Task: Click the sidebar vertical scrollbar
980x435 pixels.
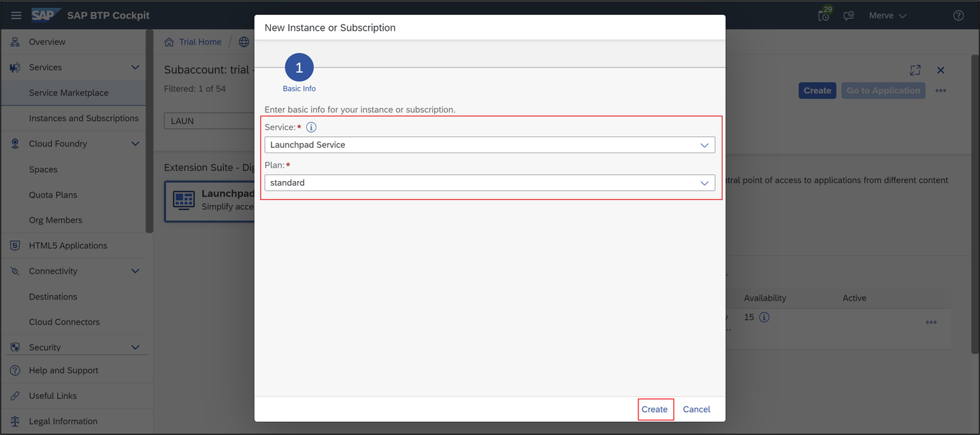Action: [150, 131]
